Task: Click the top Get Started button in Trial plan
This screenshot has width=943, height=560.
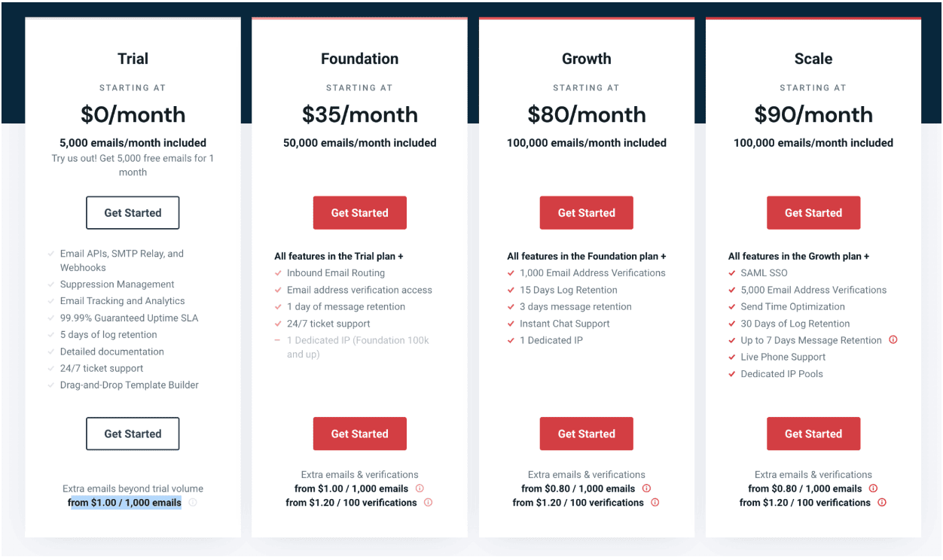Action: [x=133, y=213]
